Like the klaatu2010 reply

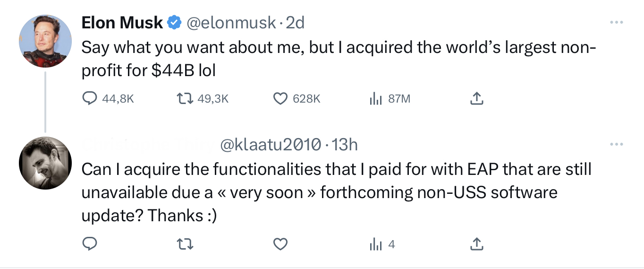pos(281,244)
